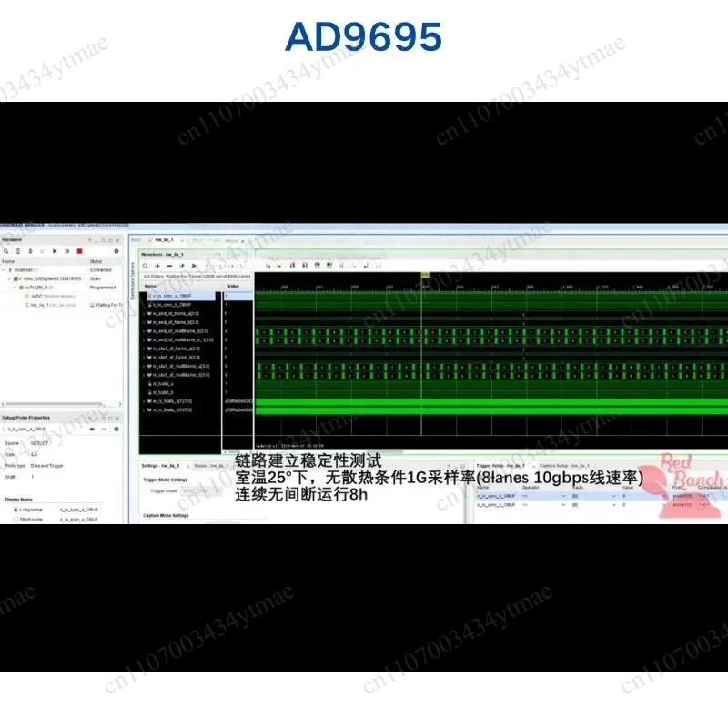This screenshot has width=728, height=728.
Task: Open the Trigger Setup - hw_ila_1 tab
Action: [500, 466]
